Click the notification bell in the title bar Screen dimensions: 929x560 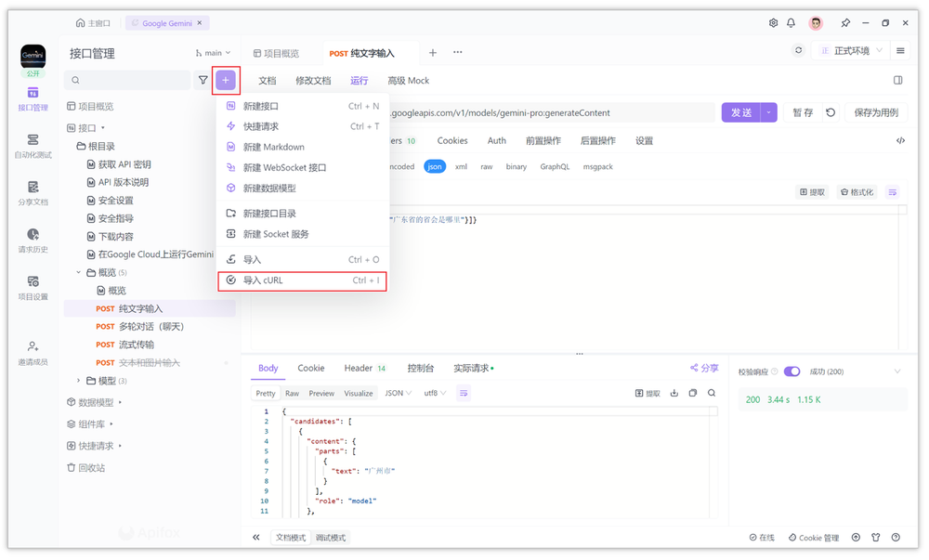click(792, 22)
